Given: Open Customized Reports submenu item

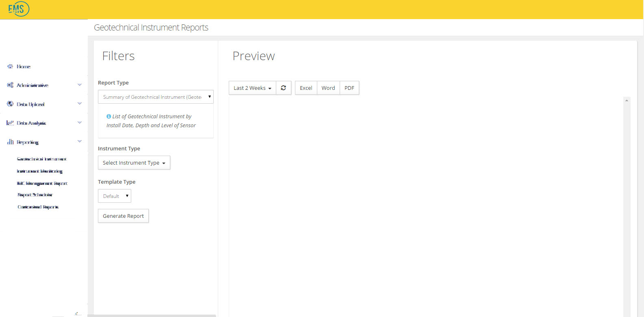Looking at the screenshot, I should pos(38,207).
